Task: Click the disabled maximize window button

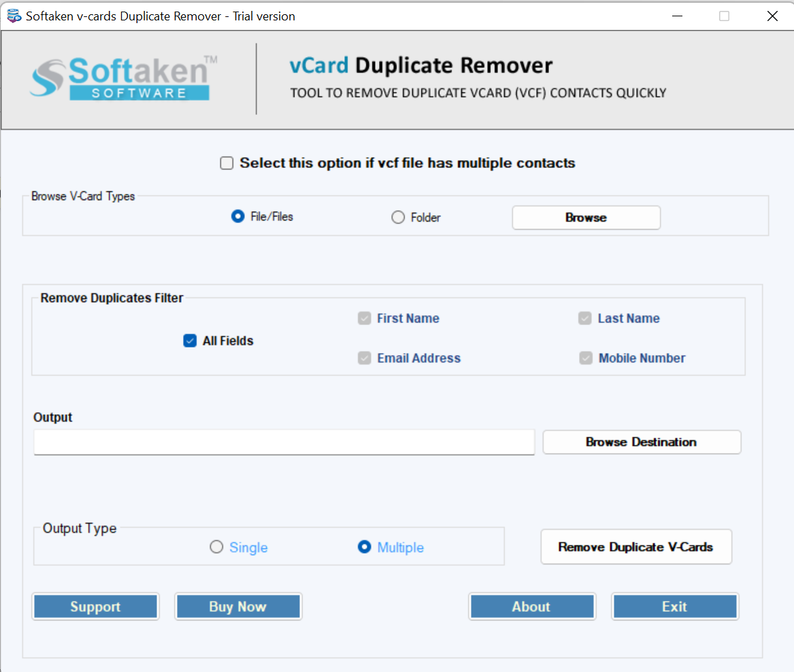Action: (724, 16)
